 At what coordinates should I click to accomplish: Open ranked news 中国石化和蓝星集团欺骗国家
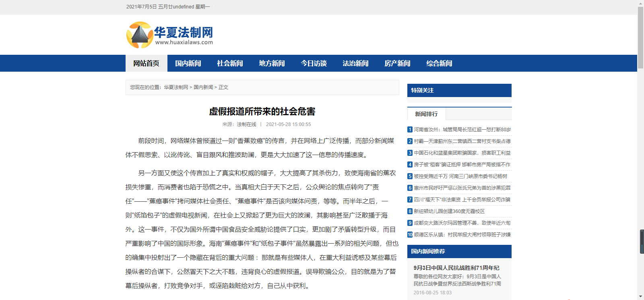462,153
